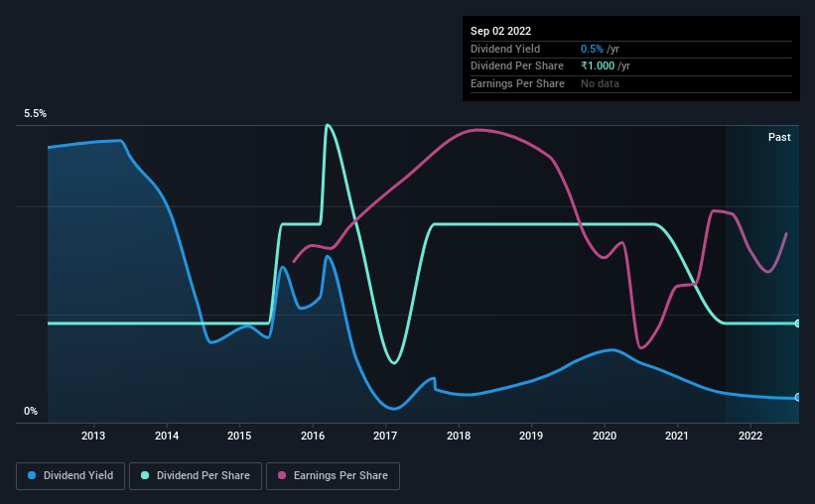815x504 pixels.
Task: Click the pink Earnings Per Share peak near 2018
Action: click(x=476, y=130)
